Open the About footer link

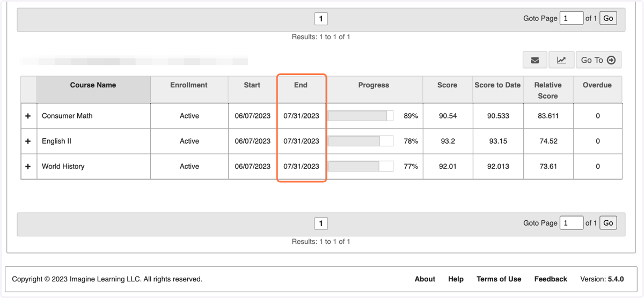(x=425, y=279)
